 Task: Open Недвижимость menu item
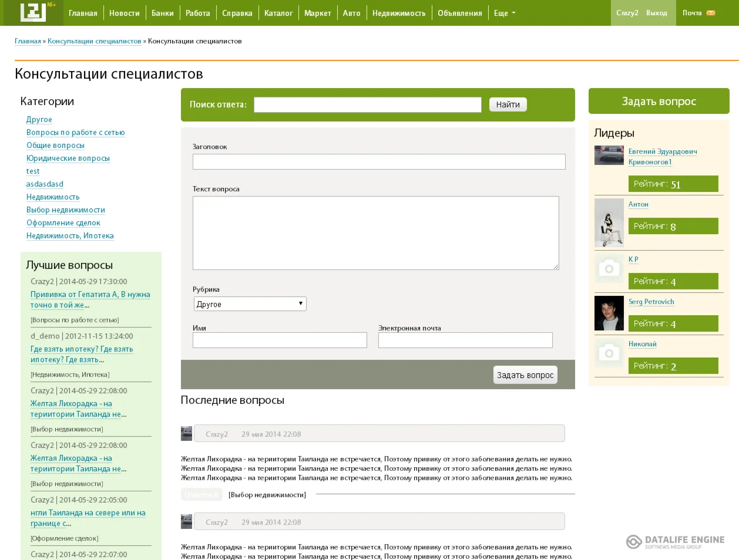tap(399, 13)
